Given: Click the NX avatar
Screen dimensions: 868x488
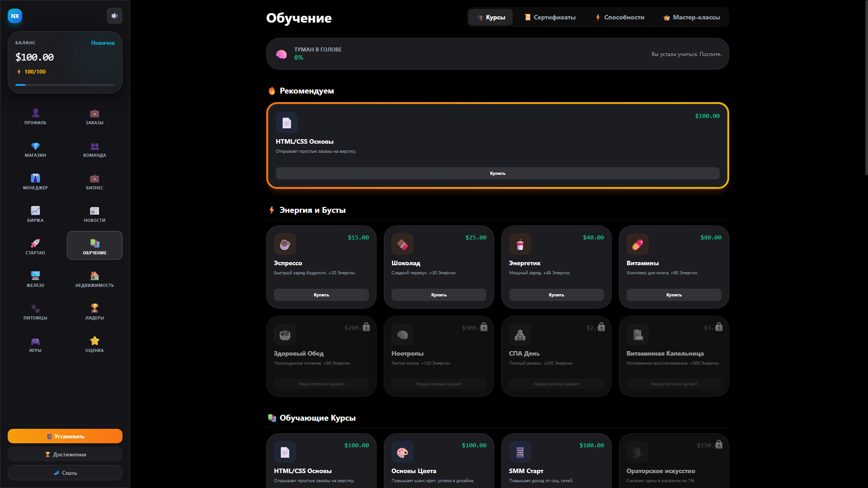Looking at the screenshot, I should click(x=15, y=16).
